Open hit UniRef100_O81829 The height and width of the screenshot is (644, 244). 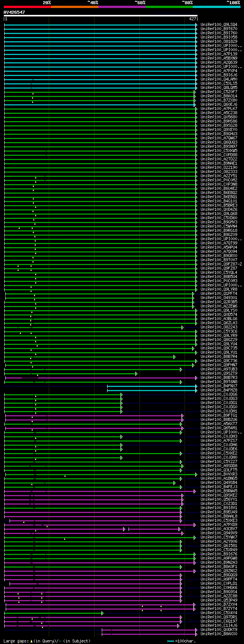pyautogui.click(x=219, y=41)
